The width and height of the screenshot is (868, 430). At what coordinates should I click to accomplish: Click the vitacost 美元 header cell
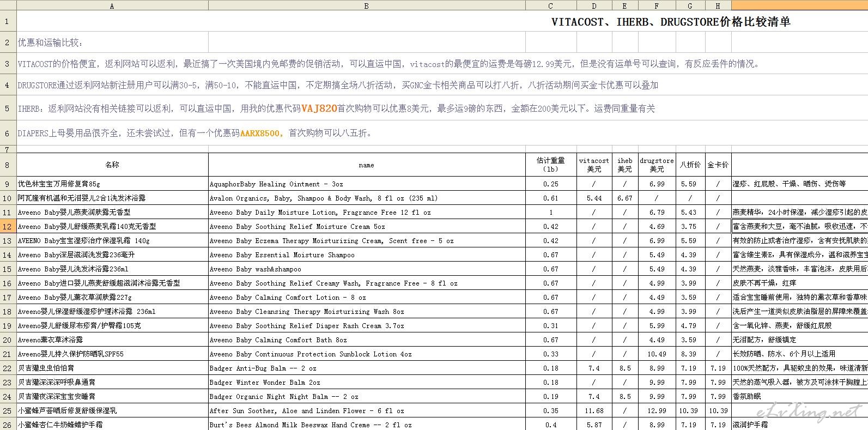(x=594, y=165)
